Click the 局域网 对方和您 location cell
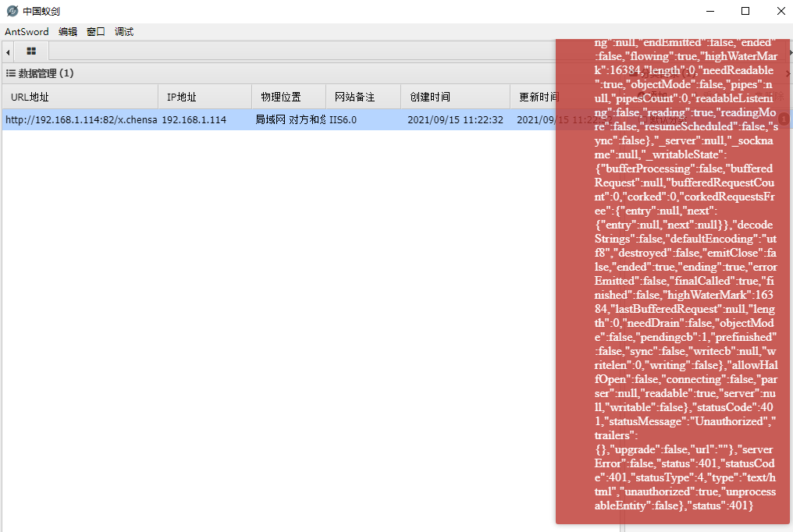This screenshot has width=793, height=532. (290, 119)
